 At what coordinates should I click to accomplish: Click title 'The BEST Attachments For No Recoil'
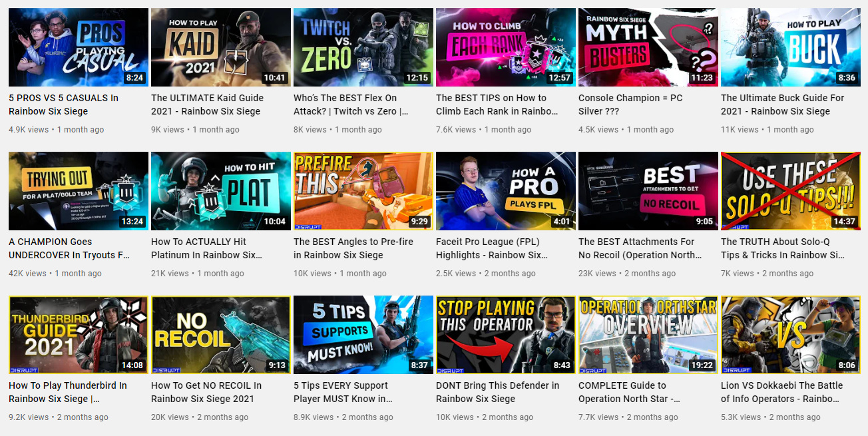[x=640, y=248]
